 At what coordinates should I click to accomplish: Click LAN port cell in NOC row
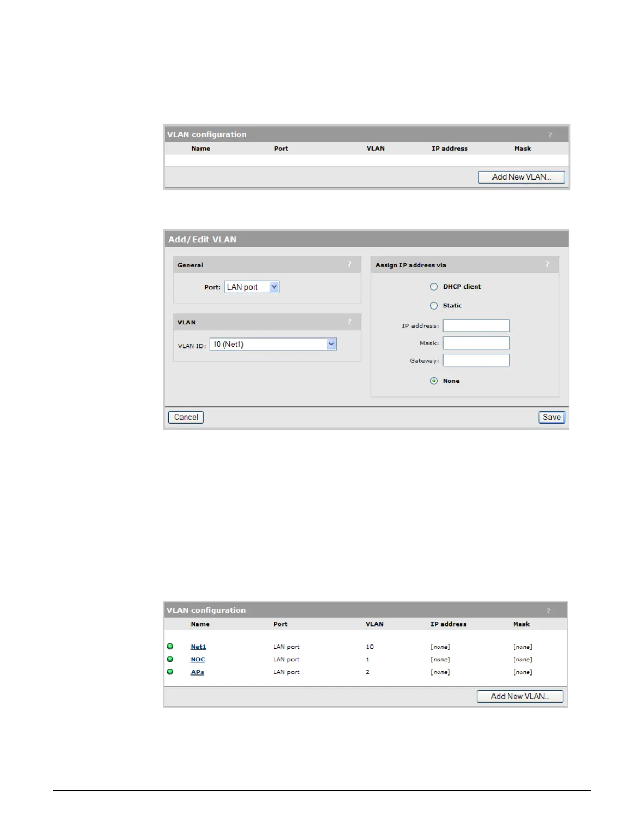pos(286,659)
